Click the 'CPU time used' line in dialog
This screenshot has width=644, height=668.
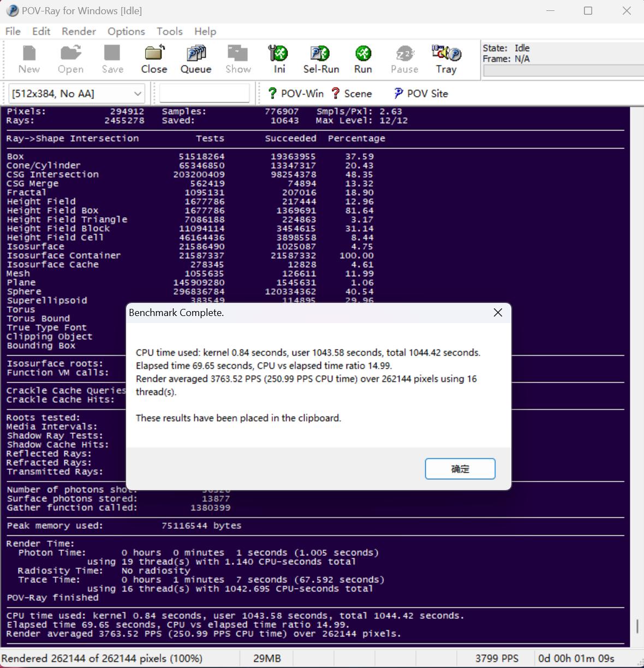(x=308, y=353)
